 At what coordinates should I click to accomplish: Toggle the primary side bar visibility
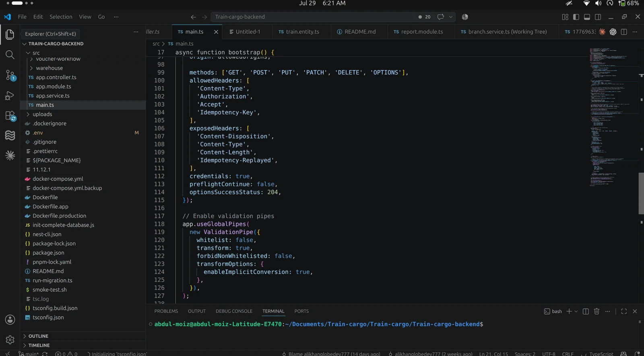[x=576, y=17]
